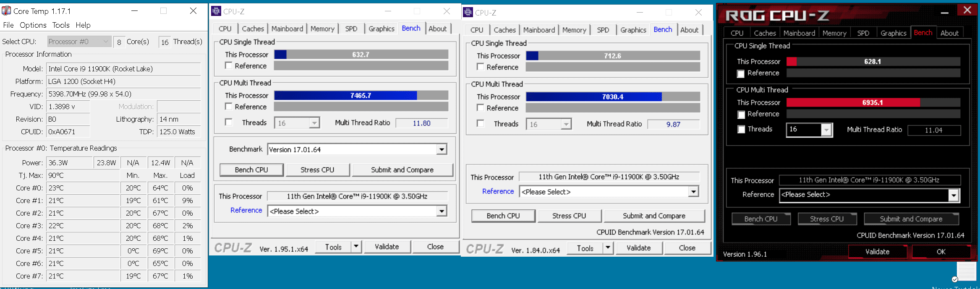Click Tools button in CPU-Z 1.95.1

coord(333,247)
